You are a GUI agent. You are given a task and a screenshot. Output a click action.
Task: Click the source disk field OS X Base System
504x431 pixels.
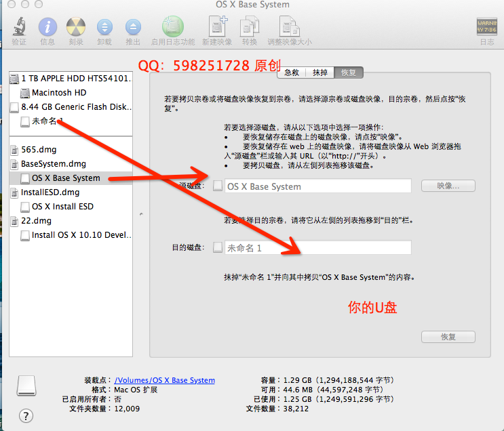(x=318, y=186)
